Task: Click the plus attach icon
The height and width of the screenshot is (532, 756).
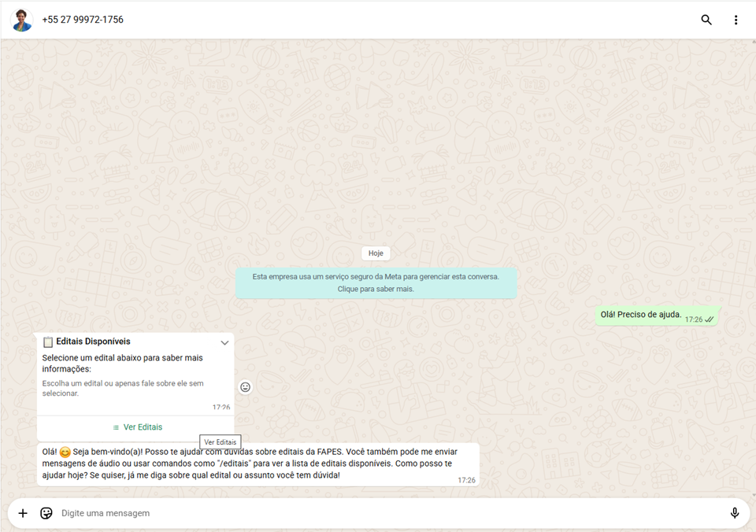Action: point(23,513)
